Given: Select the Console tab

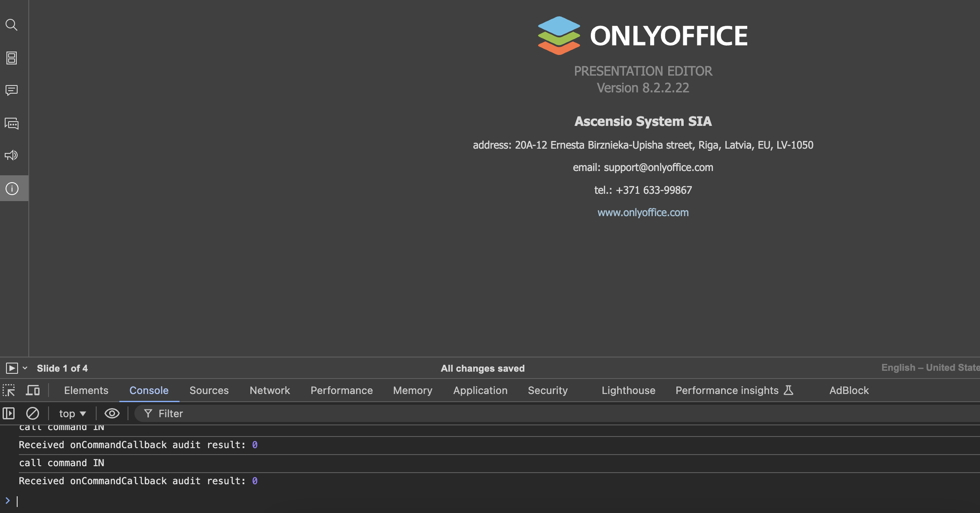Looking at the screenshot, I should coord(149,390).
